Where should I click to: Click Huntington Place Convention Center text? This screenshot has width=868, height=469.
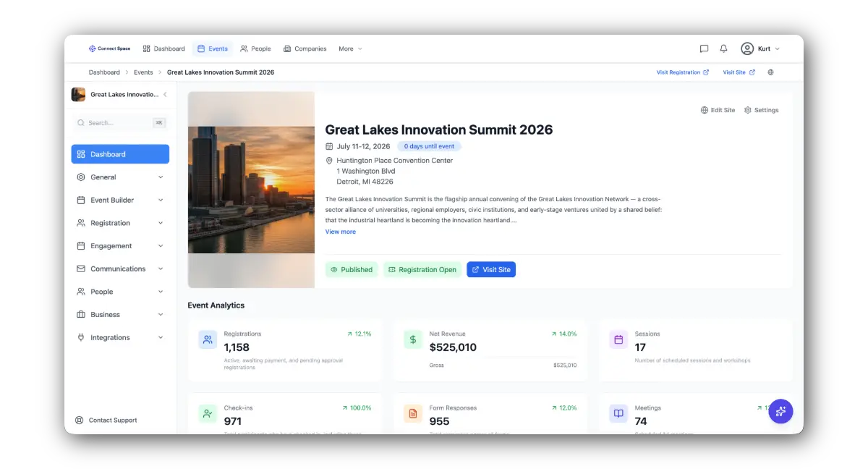pos(395,161)
